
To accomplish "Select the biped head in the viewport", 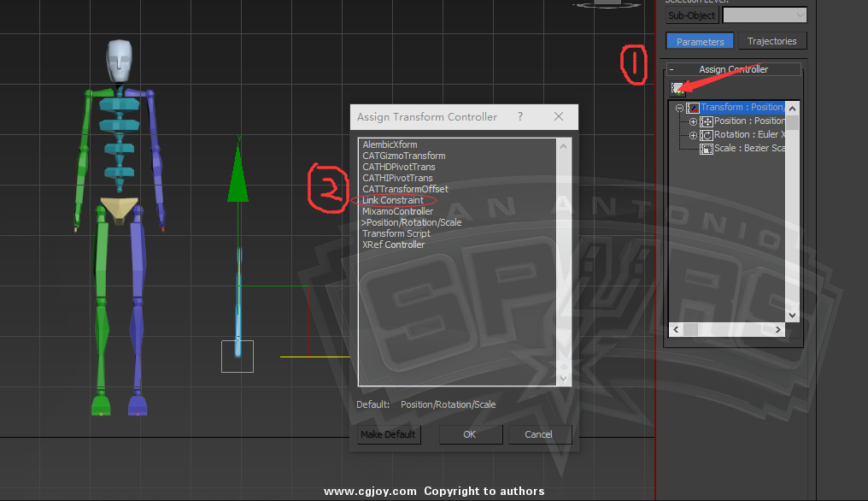I will pos(119,61).
